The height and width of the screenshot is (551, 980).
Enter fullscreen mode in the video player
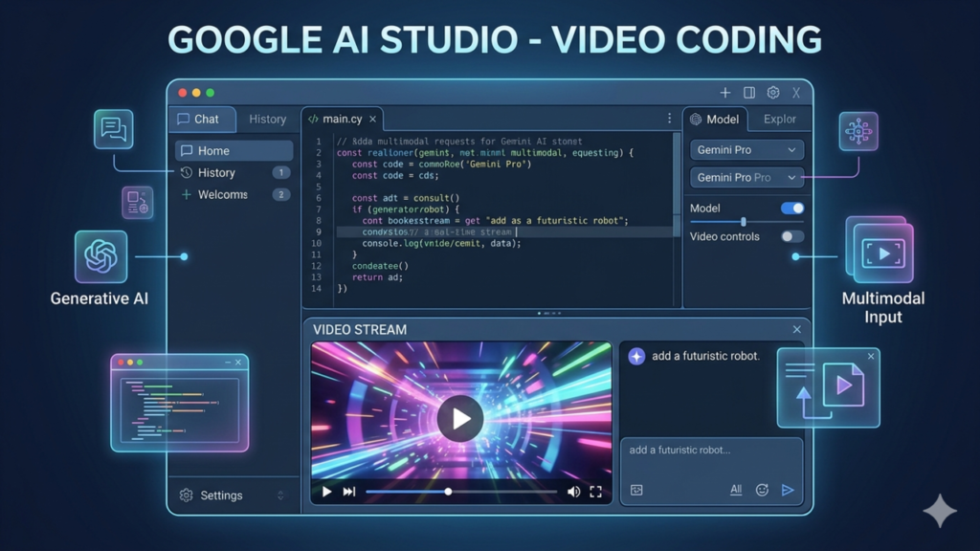click(x=596, y=491)
